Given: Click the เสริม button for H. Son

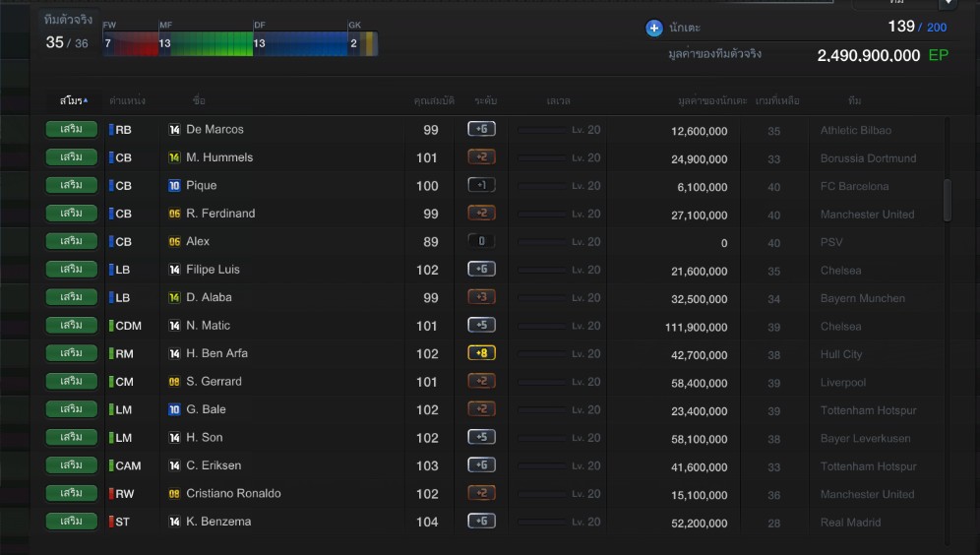Looking at the screenshot, I should [x=71, y=437].
